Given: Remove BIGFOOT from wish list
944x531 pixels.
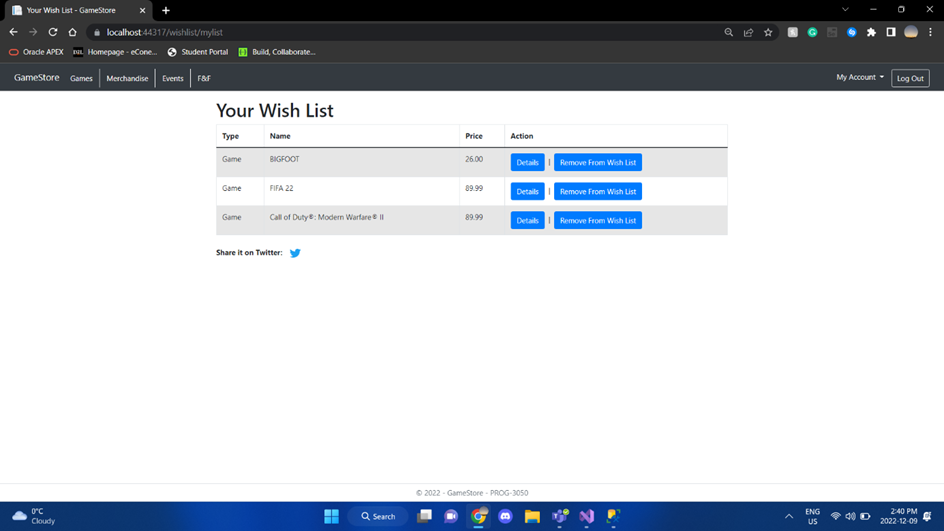Looking at the screenshot, I should click(598, 163).
